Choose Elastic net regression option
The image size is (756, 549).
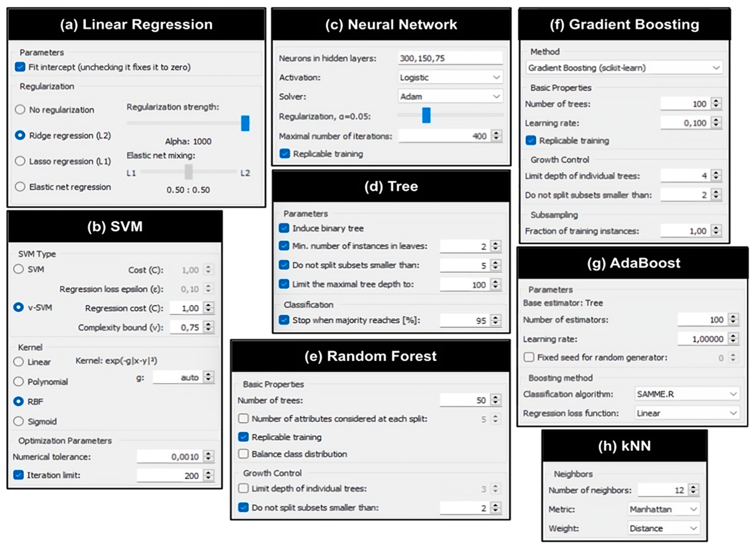point(20,187)
